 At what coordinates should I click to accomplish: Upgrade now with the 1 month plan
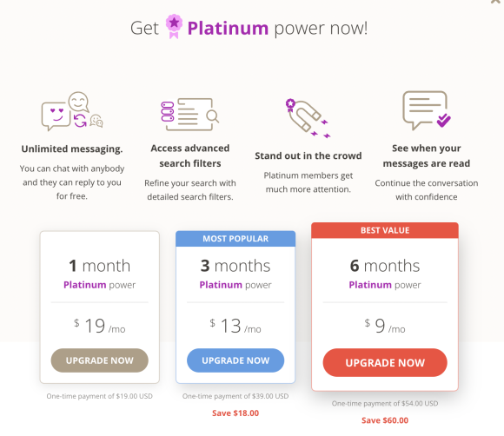pos(100,360)
